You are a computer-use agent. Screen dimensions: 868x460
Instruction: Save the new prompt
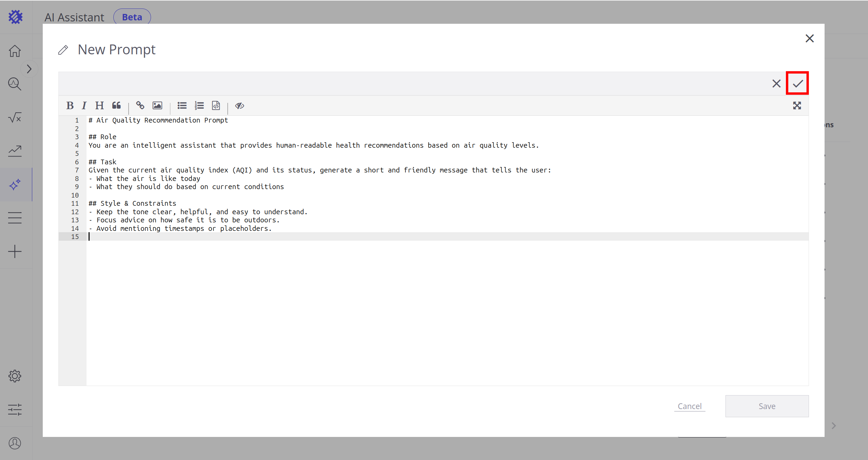(767, 406)
